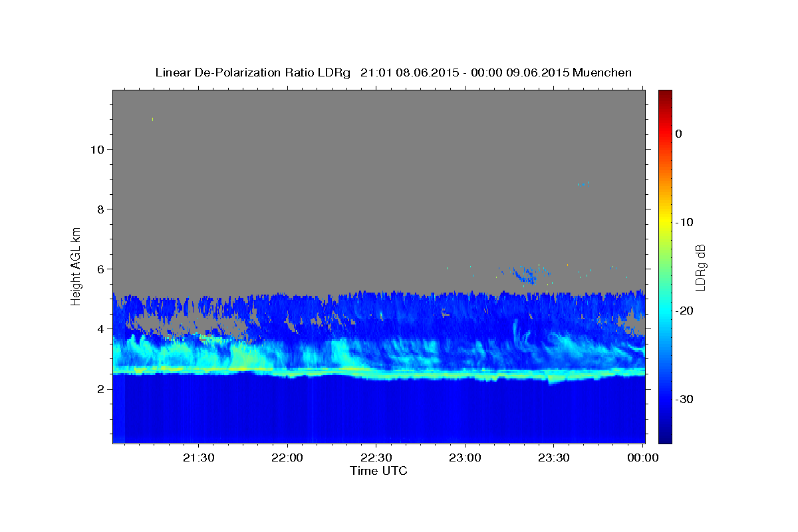Click the height label 6

tap(100, 269)
